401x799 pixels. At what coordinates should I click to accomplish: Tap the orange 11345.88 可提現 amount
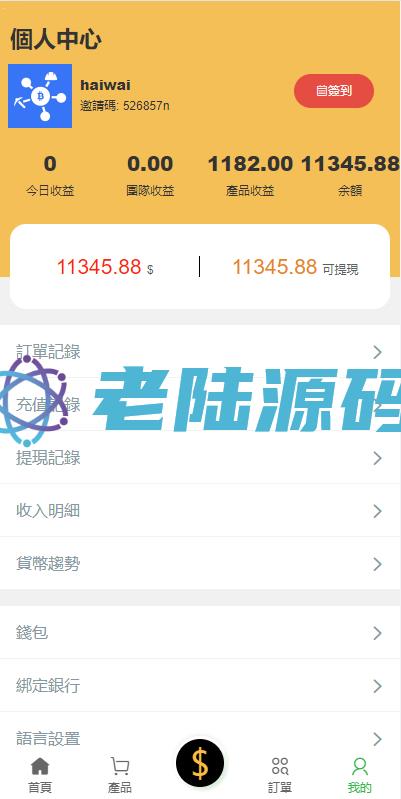point(296,267)
